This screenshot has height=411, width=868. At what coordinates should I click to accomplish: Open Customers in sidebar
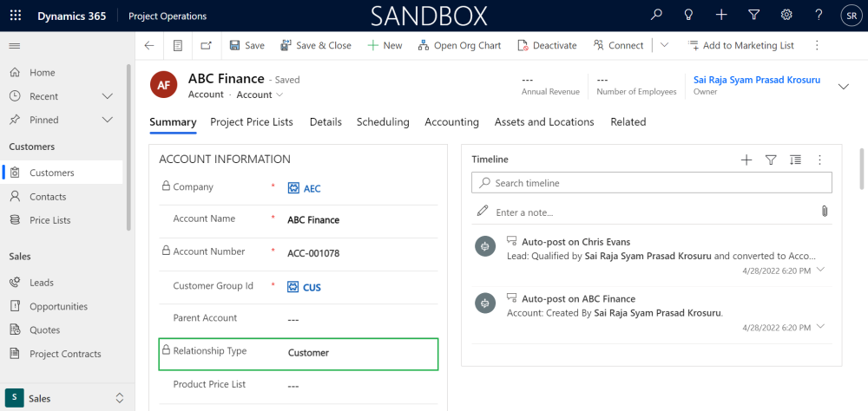pos(62,173)
